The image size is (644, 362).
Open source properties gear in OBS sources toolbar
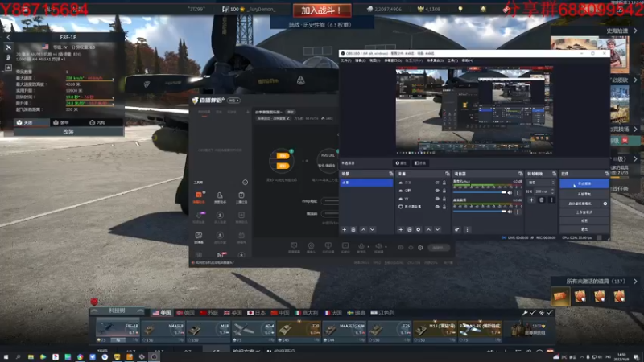[x=419, y=230]
